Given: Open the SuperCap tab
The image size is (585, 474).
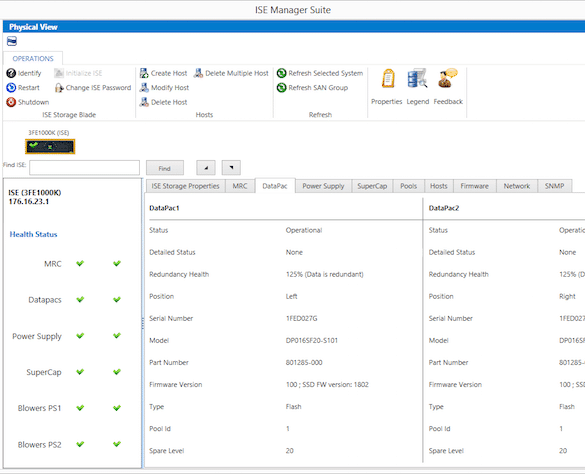Looking at the screenshot, I should (x=372, y=186).
